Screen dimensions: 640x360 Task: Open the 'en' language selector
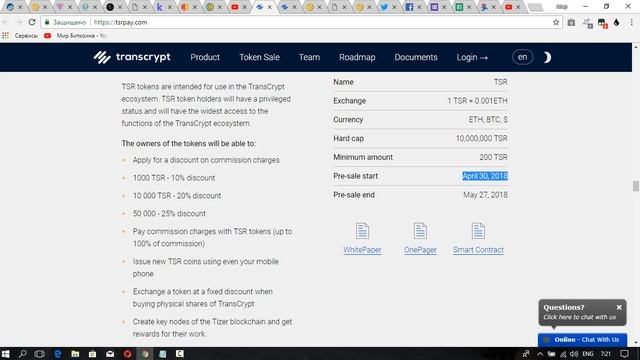coord(522,57)
